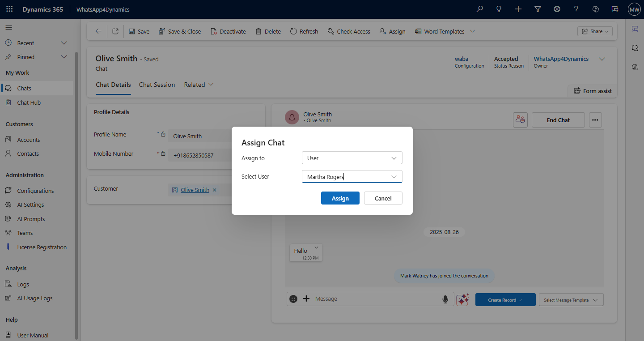Open record in new window icon
This screenshot has width=644, height=341.
point(115,31)
